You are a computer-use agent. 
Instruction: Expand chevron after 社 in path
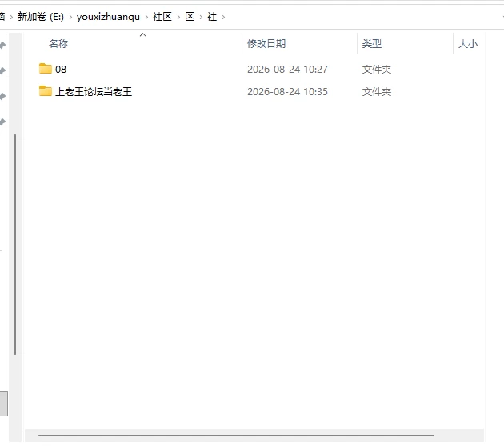tap(223, 17)
